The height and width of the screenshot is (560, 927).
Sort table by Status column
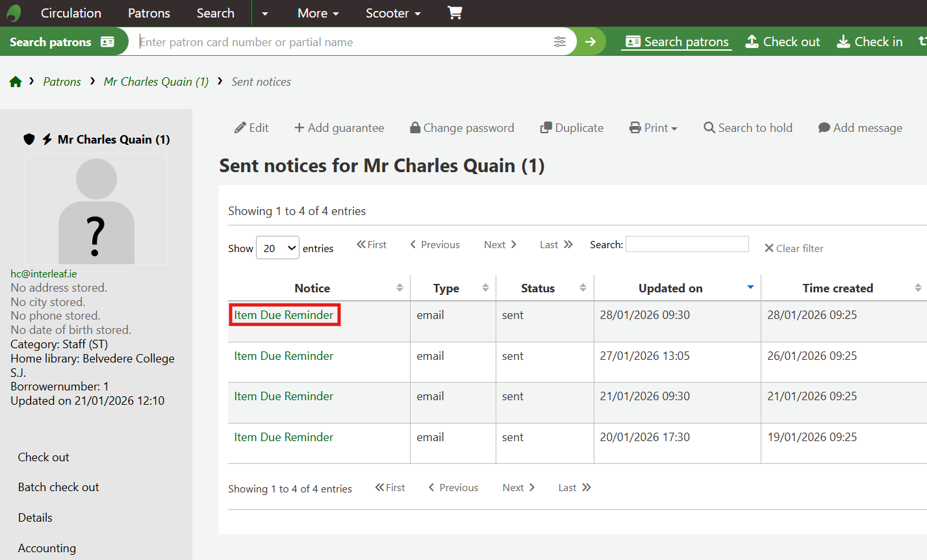[x=544, y=288]
